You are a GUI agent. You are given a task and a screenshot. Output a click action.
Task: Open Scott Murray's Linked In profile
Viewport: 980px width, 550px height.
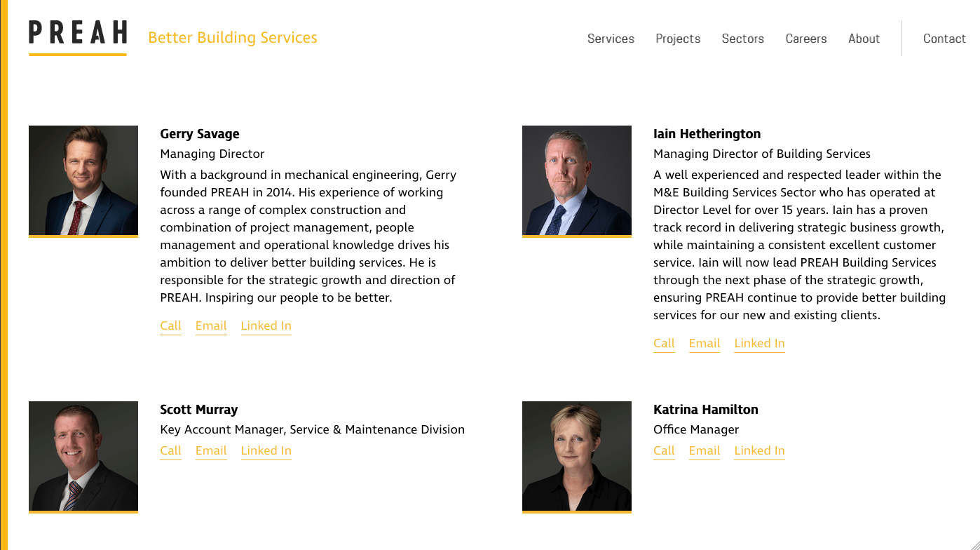click(x=266, y=450)
